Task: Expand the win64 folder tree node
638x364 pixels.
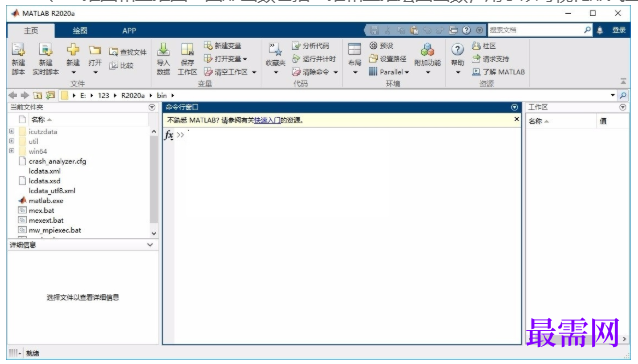Action: point(11,151)
